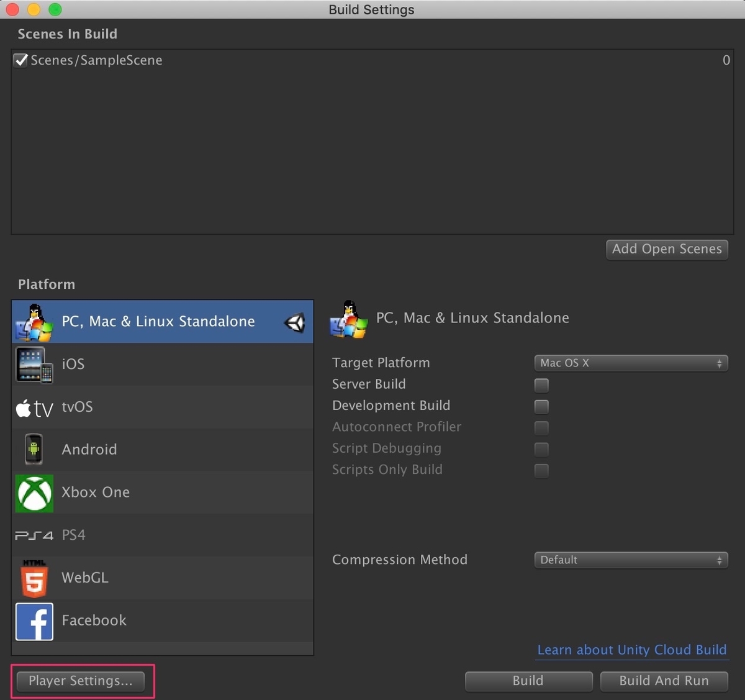Select the Facebook platform icon
The width and height of the screenshot is (745, 700).
click(34, 620)
